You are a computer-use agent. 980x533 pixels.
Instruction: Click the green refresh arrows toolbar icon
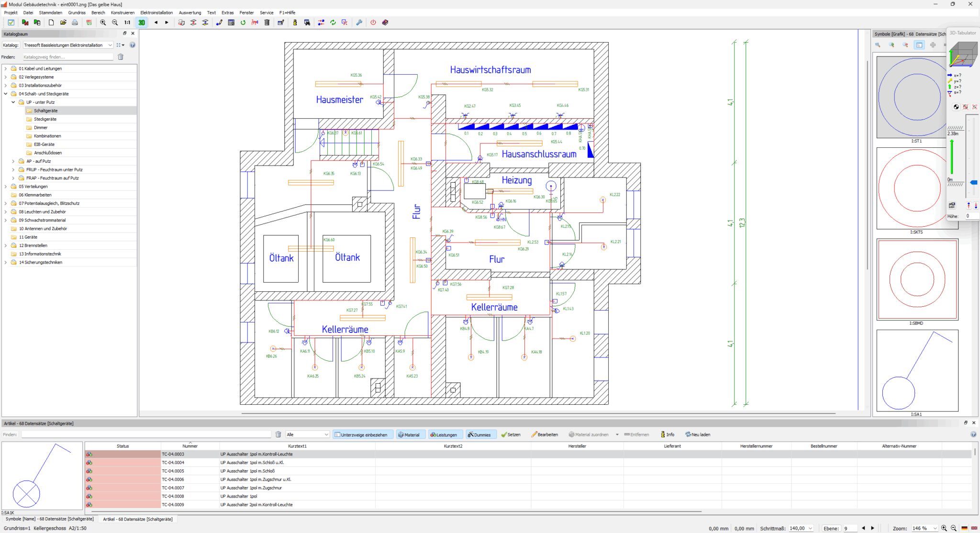pyautogui.click(x=333, y=22)
